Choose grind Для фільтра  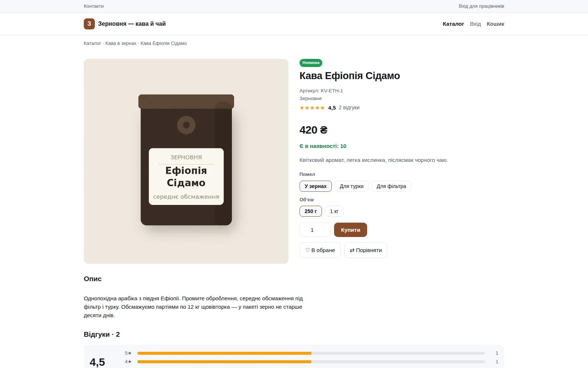[x=391, y=186]
